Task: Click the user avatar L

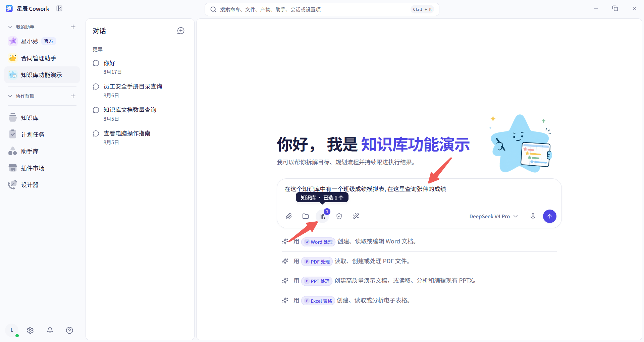Action: point(12,330)
